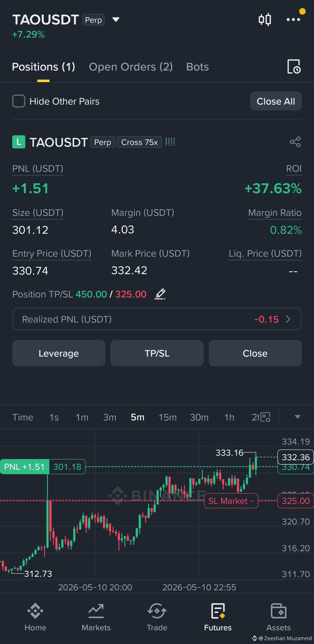Share the TAOUSDT position

pos(295,142)
